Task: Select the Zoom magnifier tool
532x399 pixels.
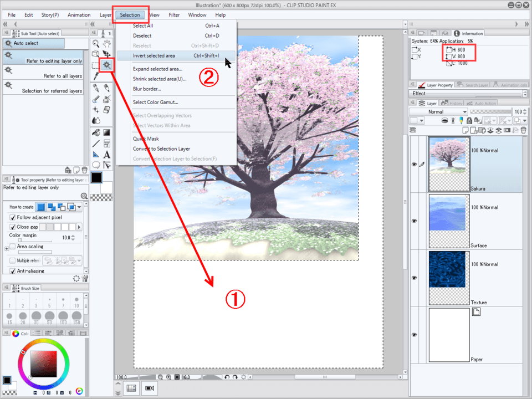Action: tap(96, 43)
